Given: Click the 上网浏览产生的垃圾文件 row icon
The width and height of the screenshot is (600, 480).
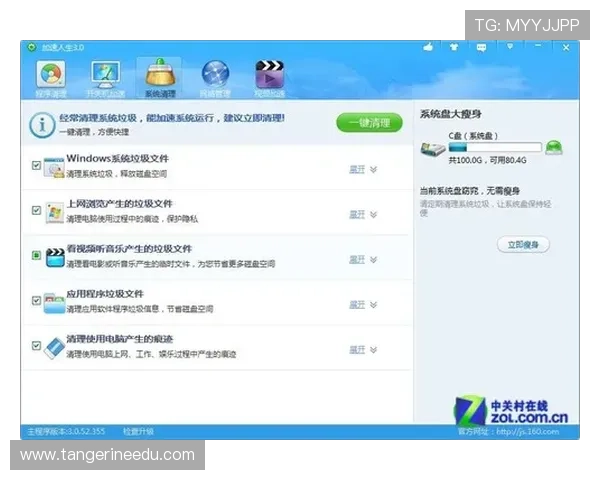Looking at the screenshot, I should pos(54,212).
